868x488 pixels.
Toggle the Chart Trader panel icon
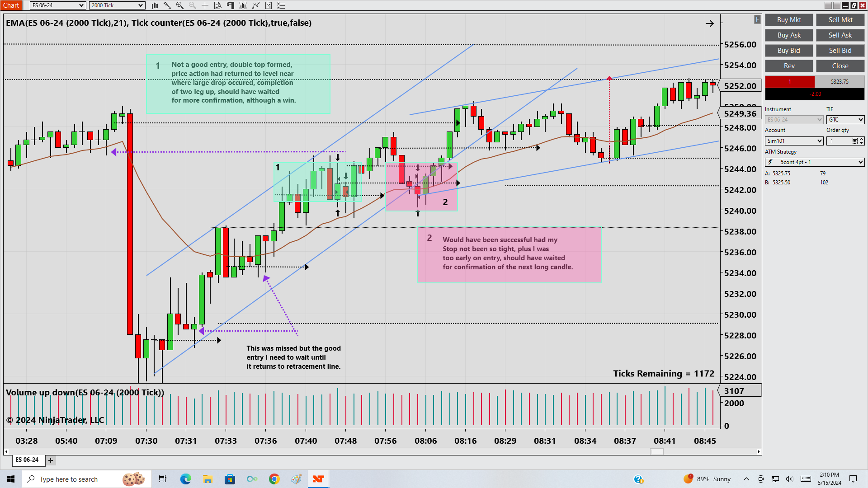[x=231, y=5]
